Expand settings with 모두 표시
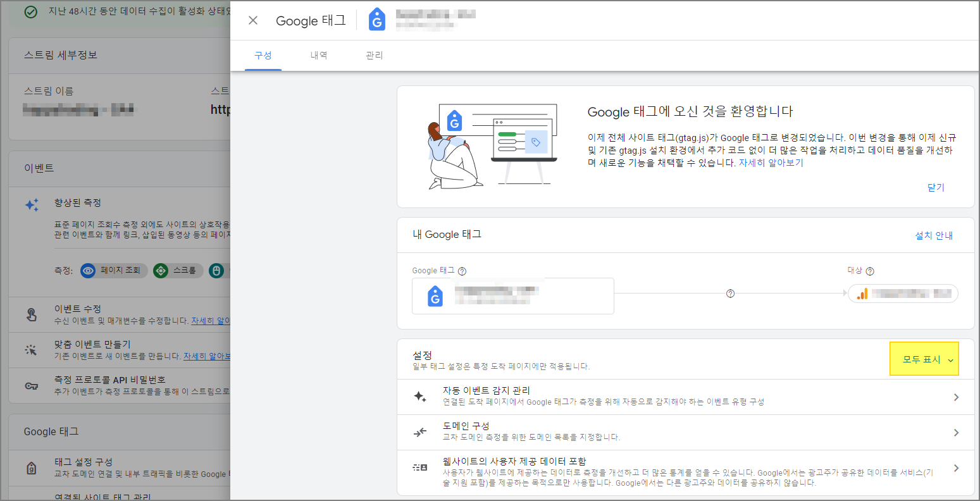980x501 pixels. (x=924, y=359)
